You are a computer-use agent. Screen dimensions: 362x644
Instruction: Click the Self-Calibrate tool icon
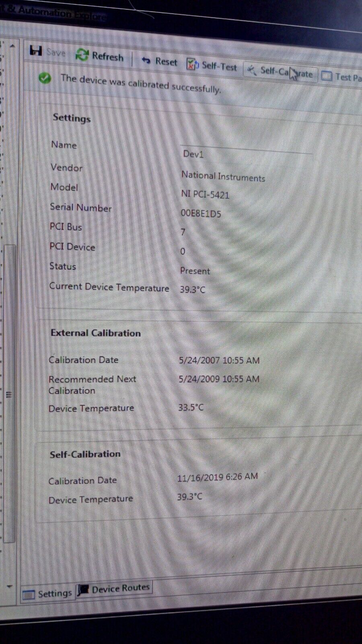[x=252, y=70]
